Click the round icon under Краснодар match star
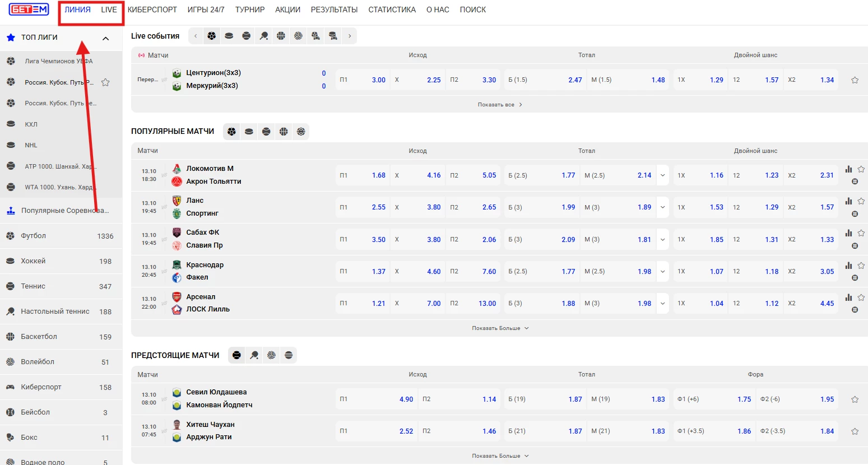Viewport: 868px width, 465px height. point(855,278)
